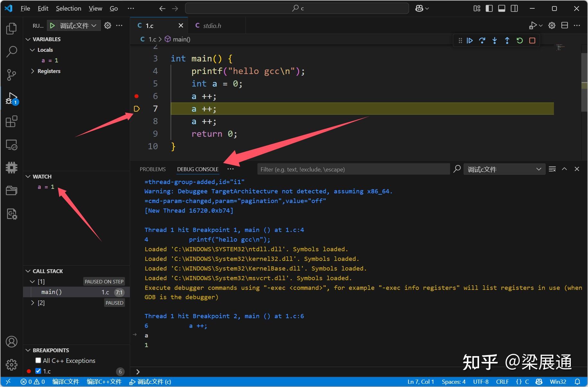
Task: Open the Search sidebar
Action: pos(12,51)
